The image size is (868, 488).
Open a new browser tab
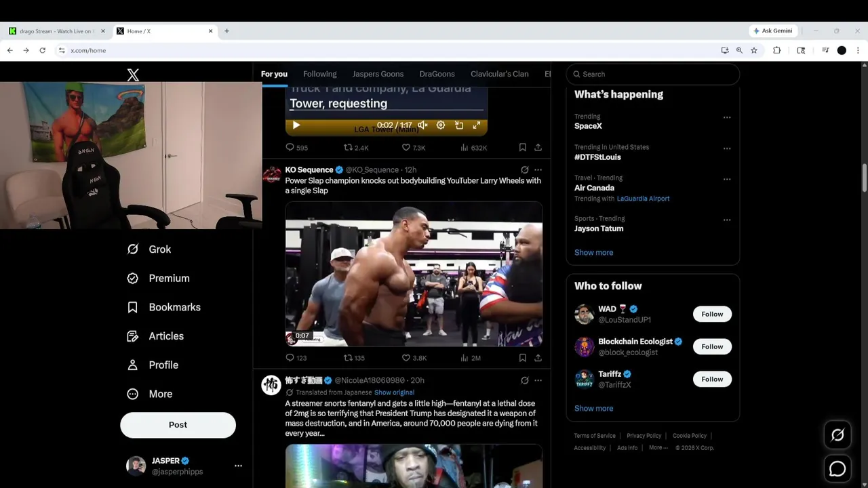(226, 31)
